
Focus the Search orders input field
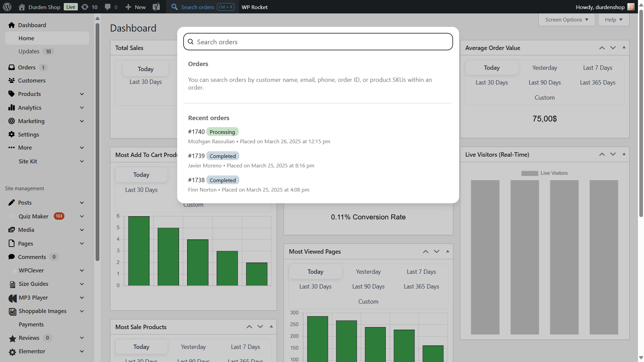[x=322, y=42]
